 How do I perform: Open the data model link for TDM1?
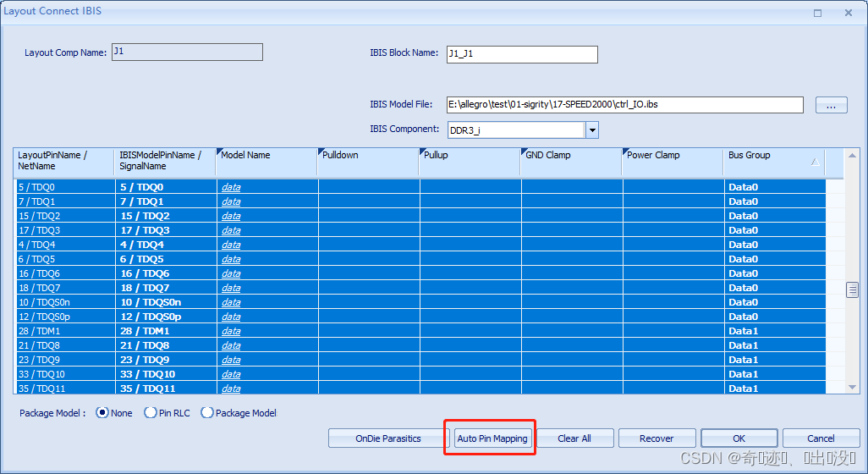tap(231, 331)
